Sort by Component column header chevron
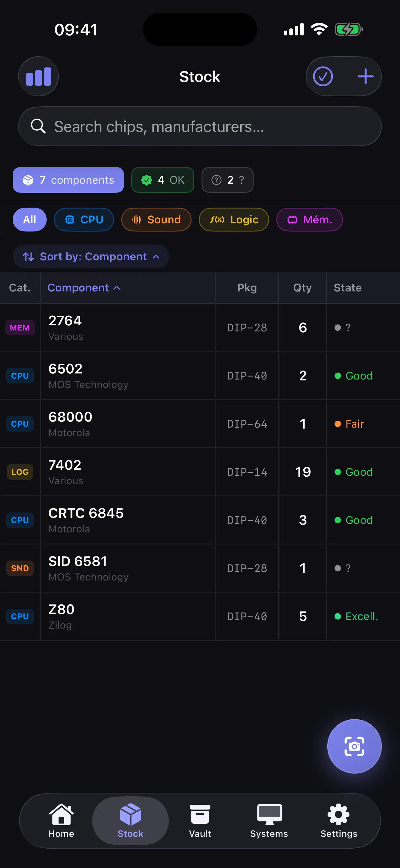Viewport: 400px width, 868px height. [117, 288]
